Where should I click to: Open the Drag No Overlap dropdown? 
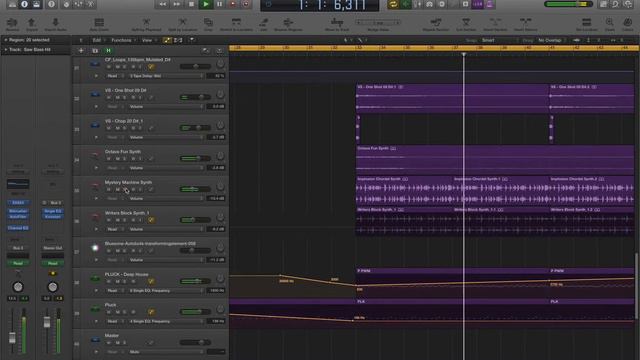point(553,40)
